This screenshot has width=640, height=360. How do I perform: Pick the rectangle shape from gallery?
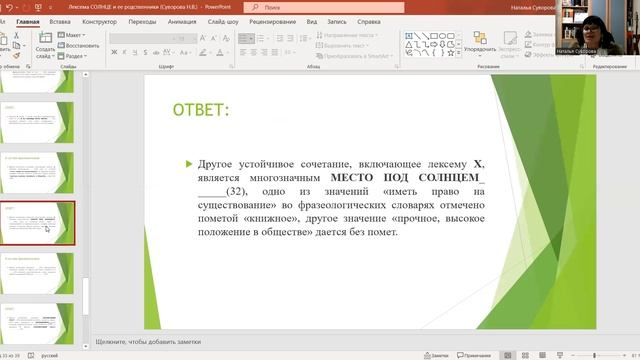click(434, 36)
